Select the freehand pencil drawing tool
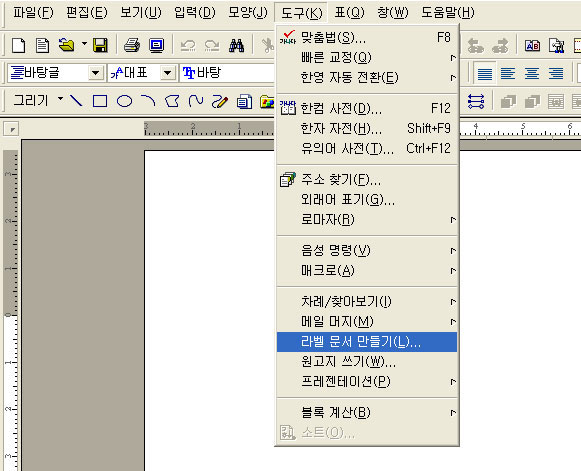Screen dimensions: 581x471 click(x=220, y=101)
